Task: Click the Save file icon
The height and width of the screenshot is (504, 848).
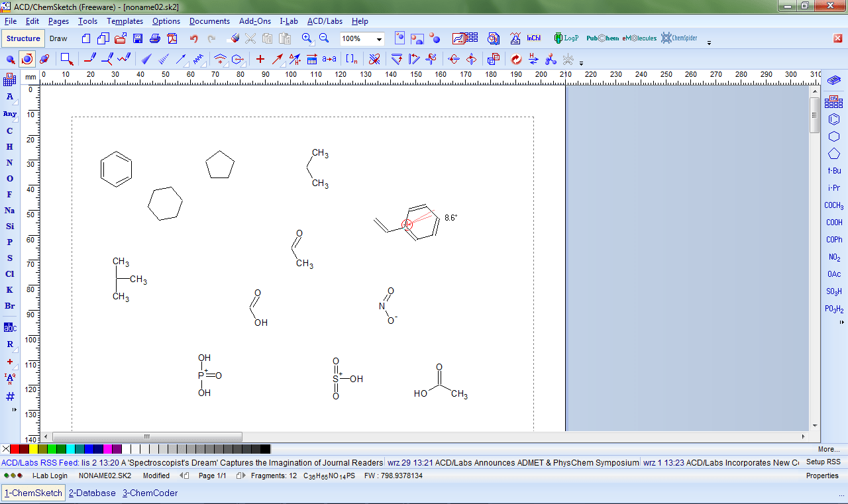Action: [x=138, y=38]
